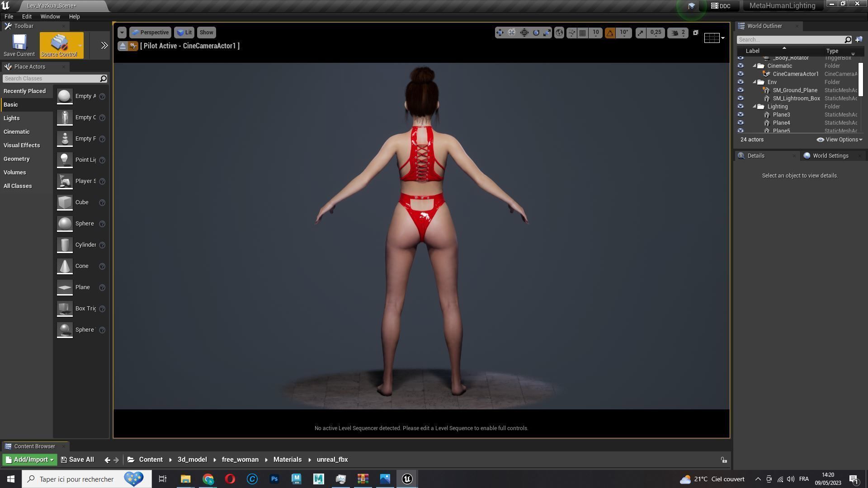This screenshot has width=868, height=488.
Task: Toggle rotation snap angle icon
Action: pyautogui.click(x=610, y=33)
